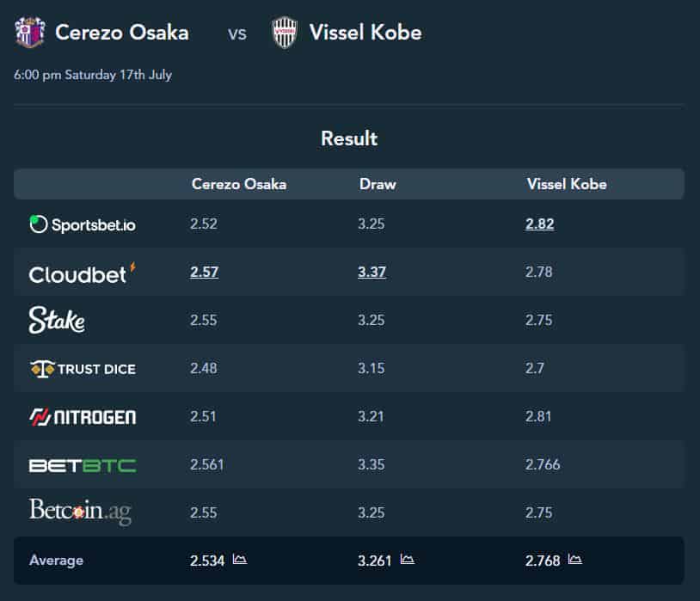Click the Cerezo Osaka team name title
Image resolution: width=700 pixels, height=601 pixels.
point(122,33)
